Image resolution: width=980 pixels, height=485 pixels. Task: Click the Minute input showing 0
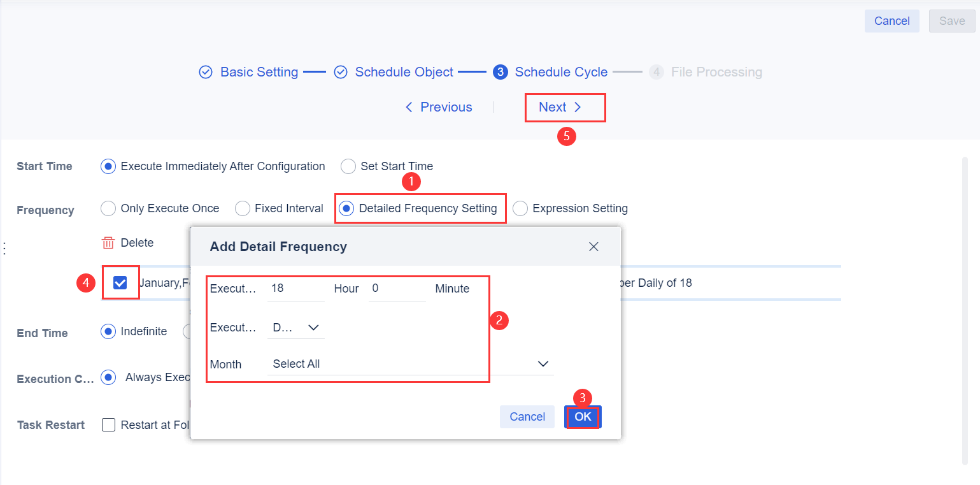click(x=397, y=288)
